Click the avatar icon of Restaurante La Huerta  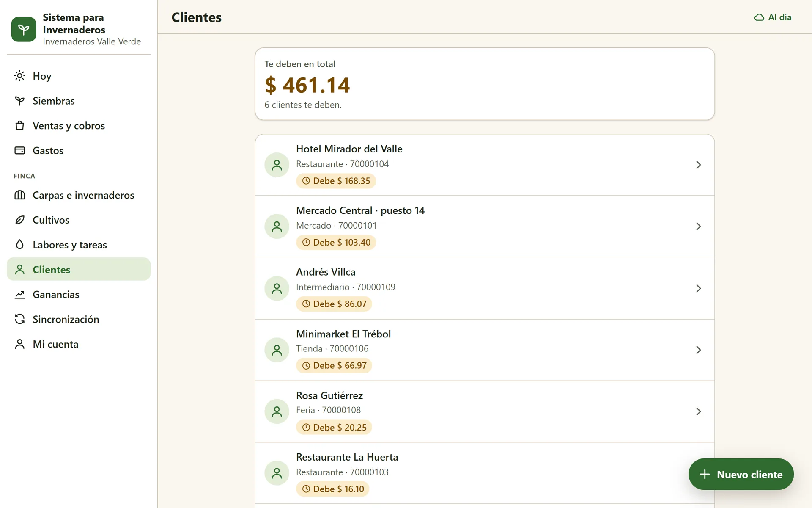(x=277, y=473)
